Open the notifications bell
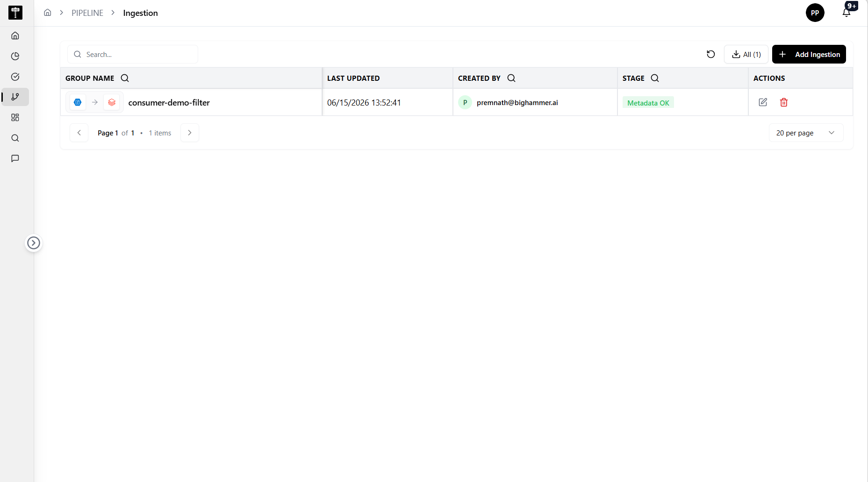Screen dimensions: 868x482 point(846,13)
